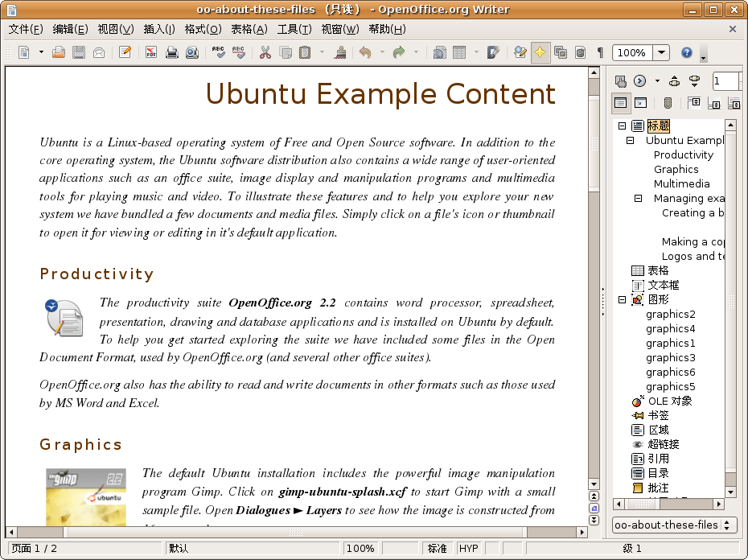The height and width of the screenshot is (560, 748).
Task: Collapse the 图形 graphics node
Action: 622,300
